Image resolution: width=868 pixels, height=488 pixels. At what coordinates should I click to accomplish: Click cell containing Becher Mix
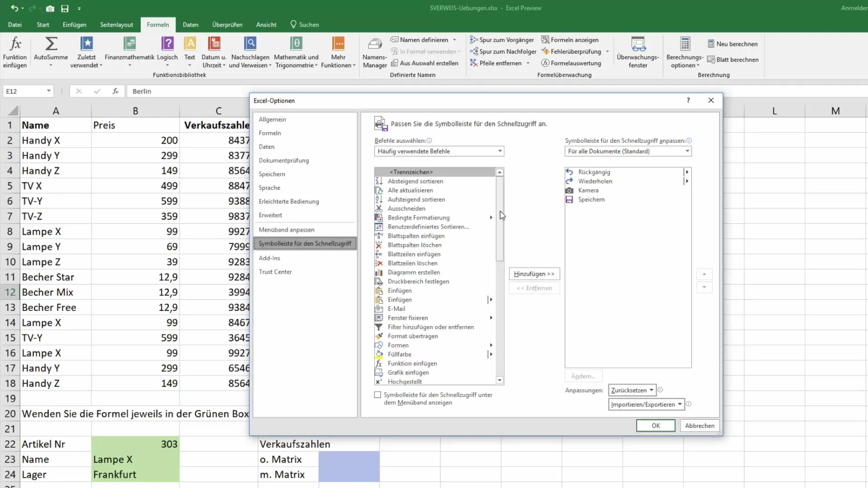pos(56,292)
